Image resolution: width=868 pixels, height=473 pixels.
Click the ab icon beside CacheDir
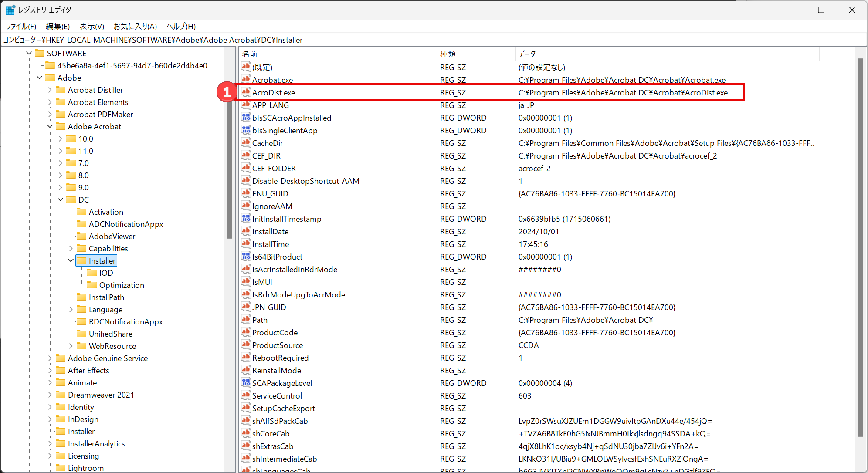click(x=246, y=143)
